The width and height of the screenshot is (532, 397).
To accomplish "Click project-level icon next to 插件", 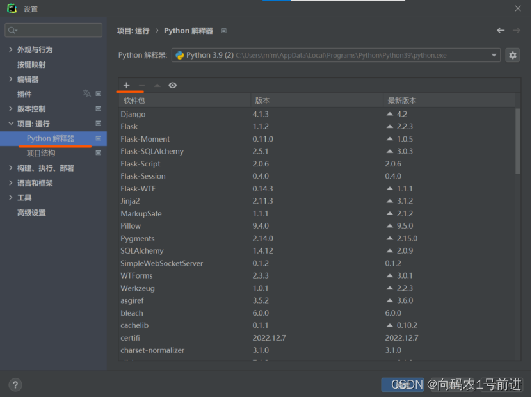I will pyautogui.click(x=99, y=93).
